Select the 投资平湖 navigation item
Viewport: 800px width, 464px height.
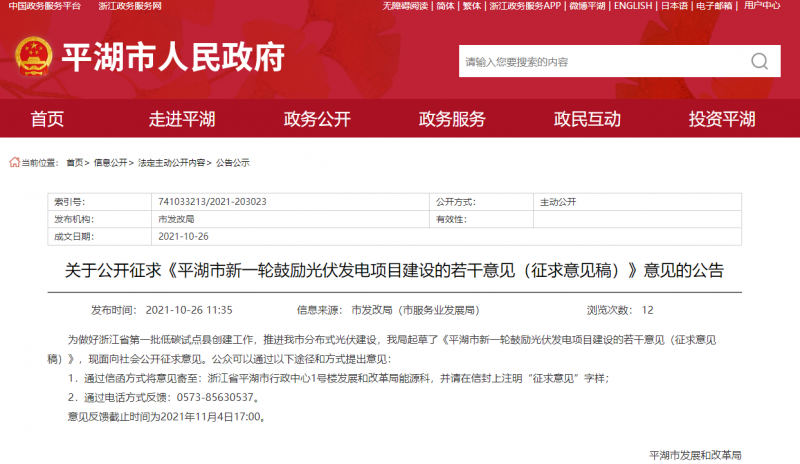coord(722,120)
